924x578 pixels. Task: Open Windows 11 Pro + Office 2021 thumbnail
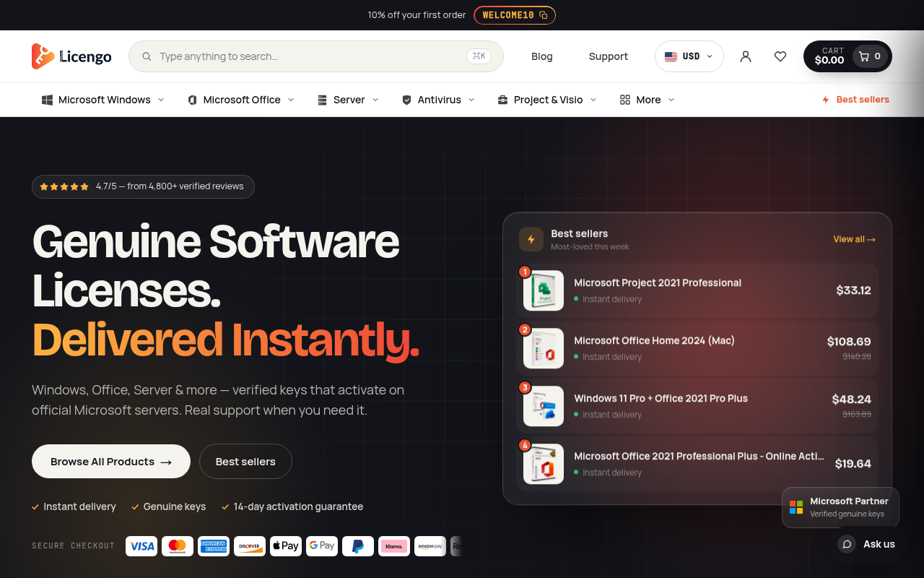[544, 406]
